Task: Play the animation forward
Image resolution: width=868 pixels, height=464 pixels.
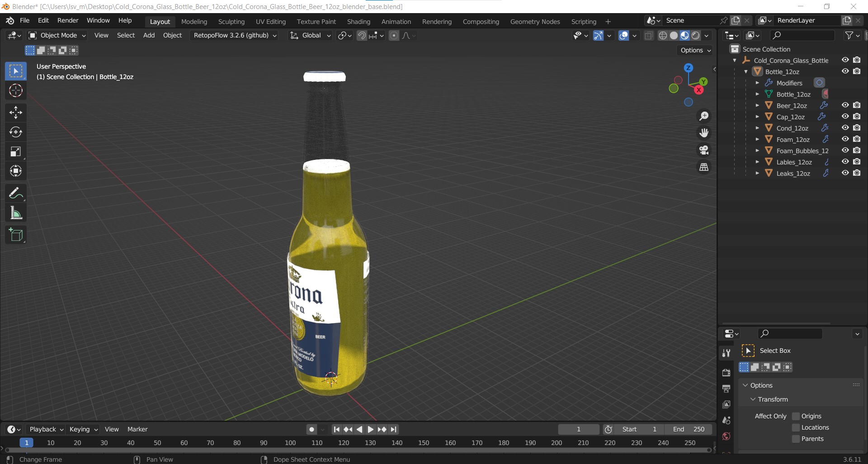Action: tap(370, 429)
